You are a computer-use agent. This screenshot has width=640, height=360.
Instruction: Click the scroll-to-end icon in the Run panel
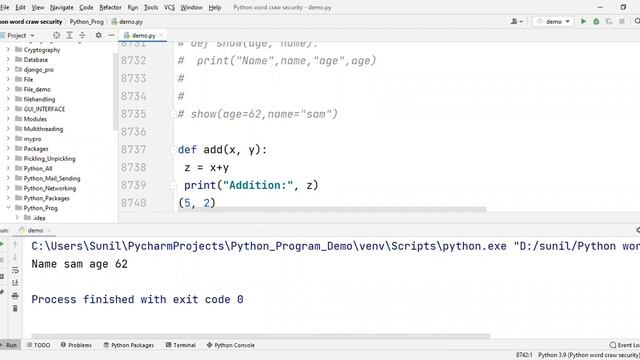(15, 282)
